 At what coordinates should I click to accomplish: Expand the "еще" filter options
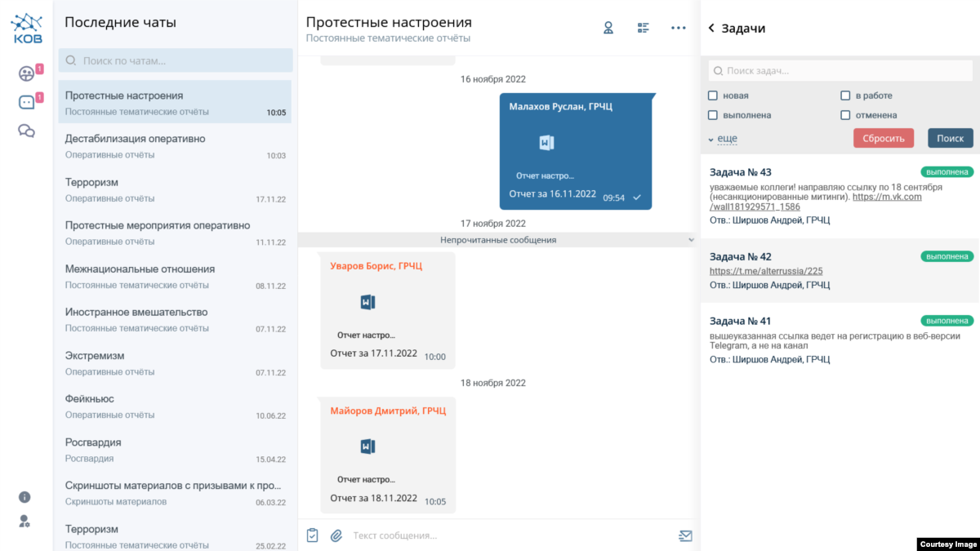click(x=726, y=139)
